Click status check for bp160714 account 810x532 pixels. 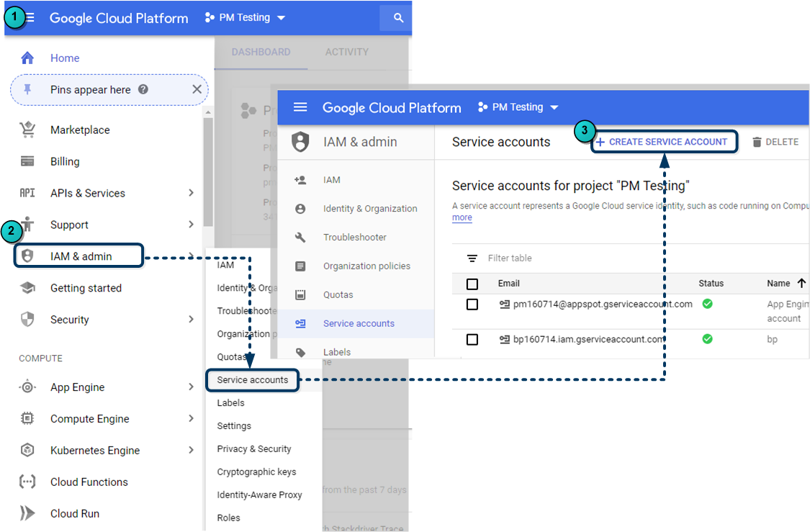pyautogui.click(x=708, y=339)
